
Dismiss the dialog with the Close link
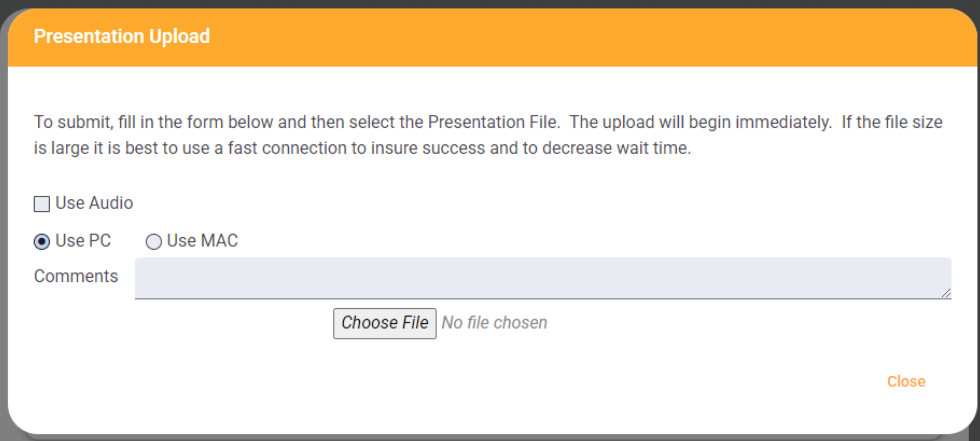tap(906, 381)
